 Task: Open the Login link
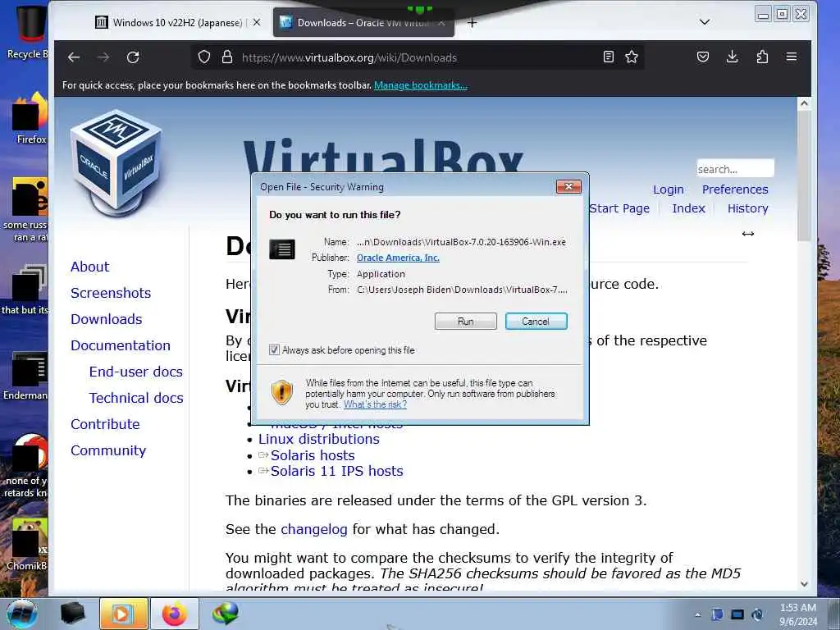(x=668, y=189)
